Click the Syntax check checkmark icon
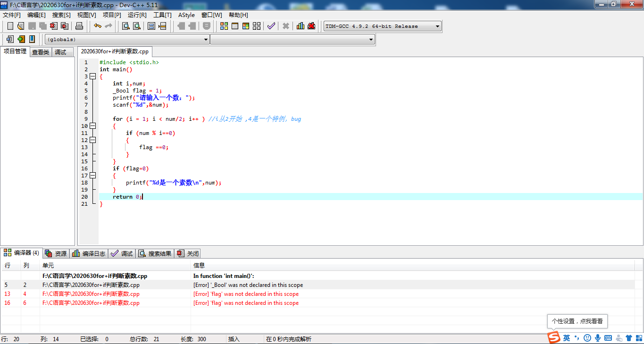 [271, 26]
